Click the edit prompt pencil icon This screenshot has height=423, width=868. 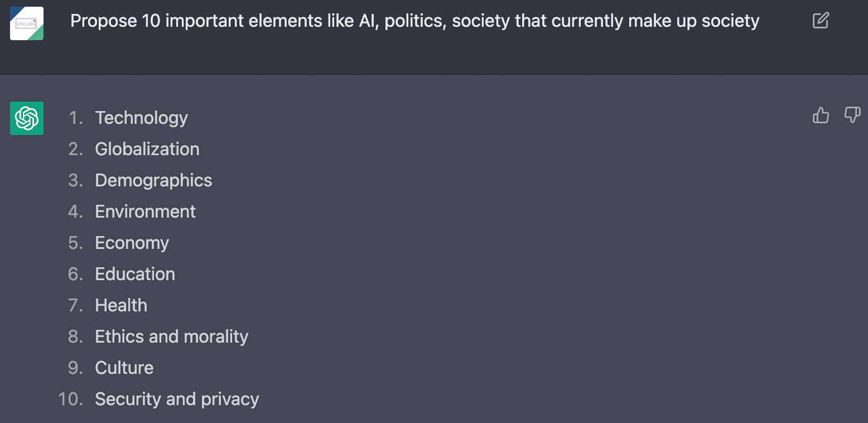tap(821, 21)
